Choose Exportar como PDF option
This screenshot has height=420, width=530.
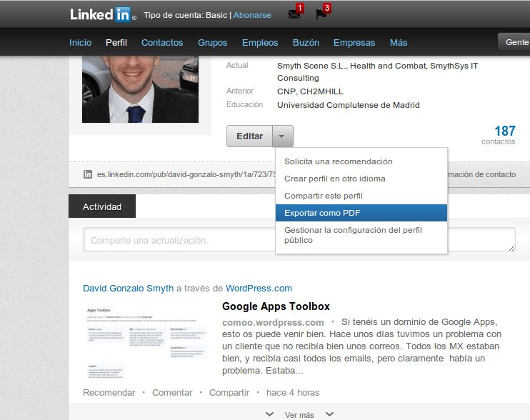[361, 213]
